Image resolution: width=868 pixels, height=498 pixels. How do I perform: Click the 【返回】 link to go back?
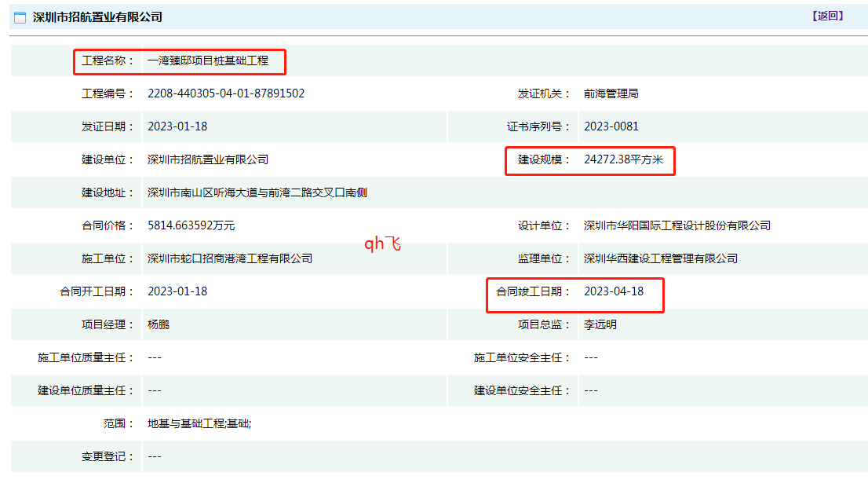pos(829,16)
